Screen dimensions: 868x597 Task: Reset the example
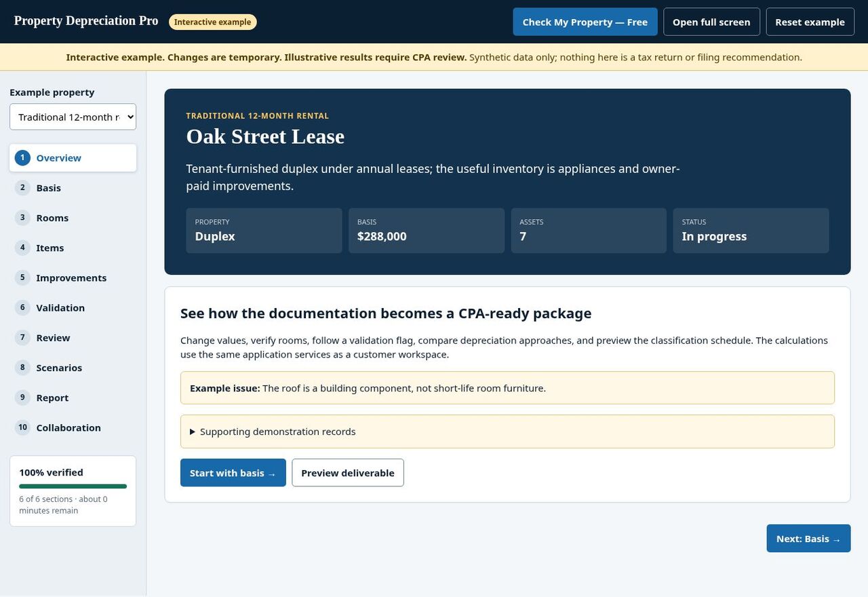(x=810, y=22)
